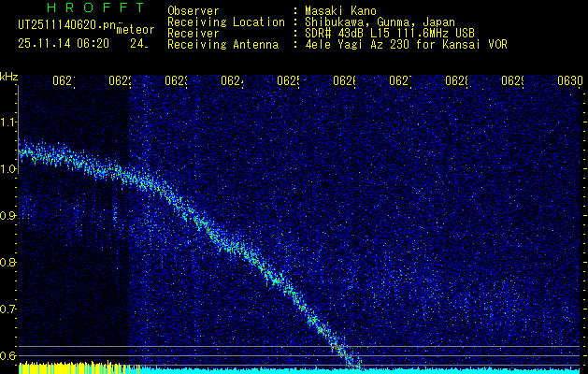Click the green meteor label
Image resolution: width=588 pixels, height=374 pixels.
(136, 30)
